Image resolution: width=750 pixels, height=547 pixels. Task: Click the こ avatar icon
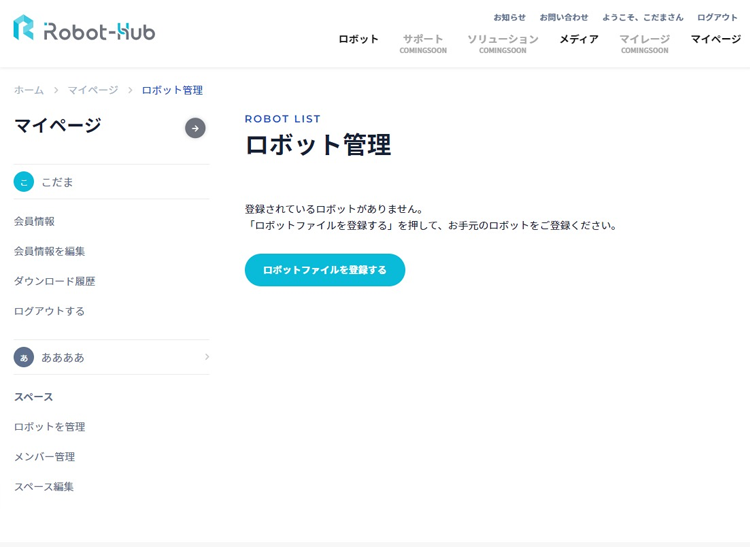24,182
